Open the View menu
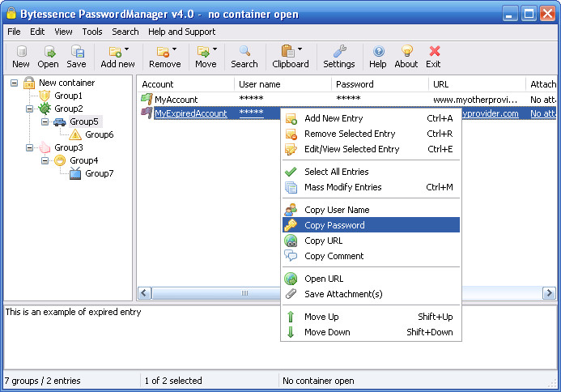561x392 pixels. 63,32
